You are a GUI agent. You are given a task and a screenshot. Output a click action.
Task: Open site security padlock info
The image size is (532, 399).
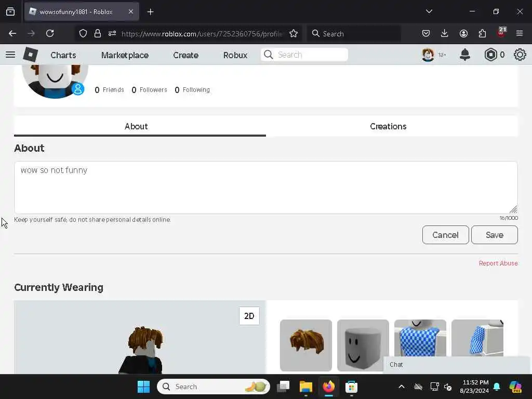(98, 34)
